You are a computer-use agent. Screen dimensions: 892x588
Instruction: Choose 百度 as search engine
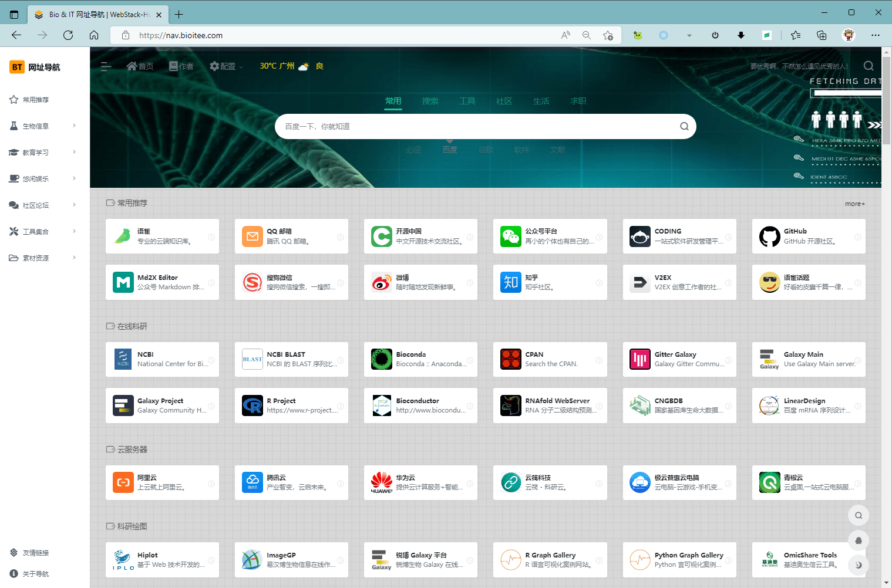pyautogui.click(x=450, y=150)
